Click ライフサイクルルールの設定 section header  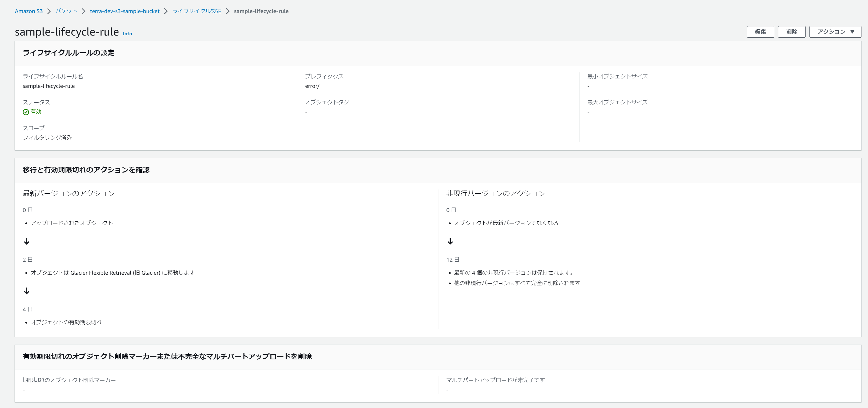(x=68, y=53)
